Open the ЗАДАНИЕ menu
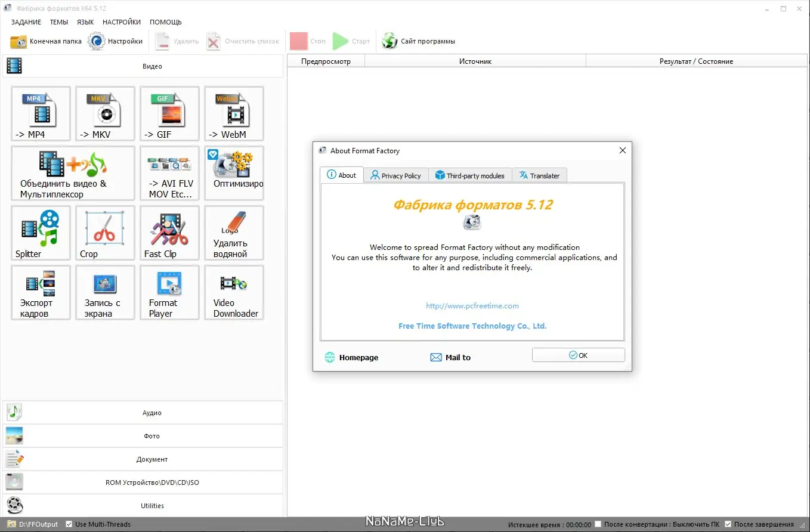 click(x=26, y=22)
